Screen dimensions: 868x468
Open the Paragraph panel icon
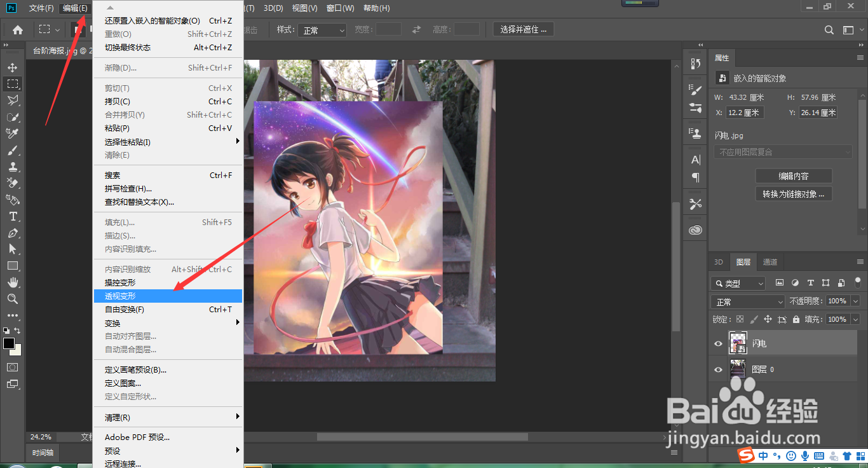click(x=696, y=177)
